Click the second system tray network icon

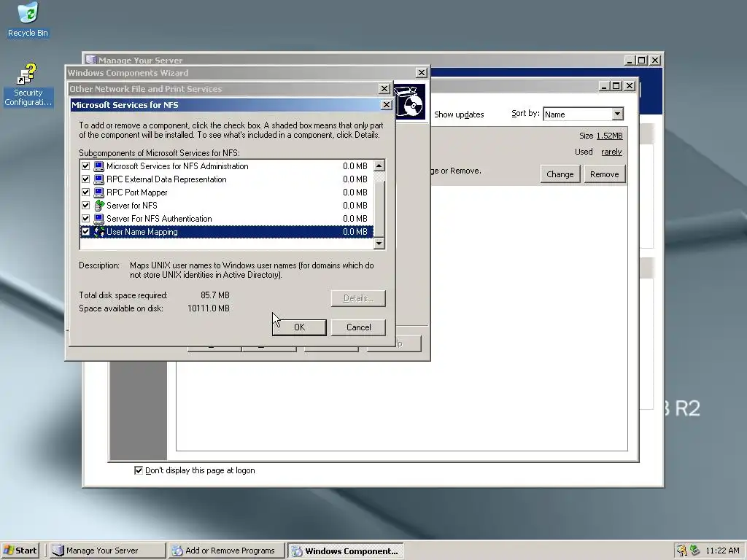(695, 551)
